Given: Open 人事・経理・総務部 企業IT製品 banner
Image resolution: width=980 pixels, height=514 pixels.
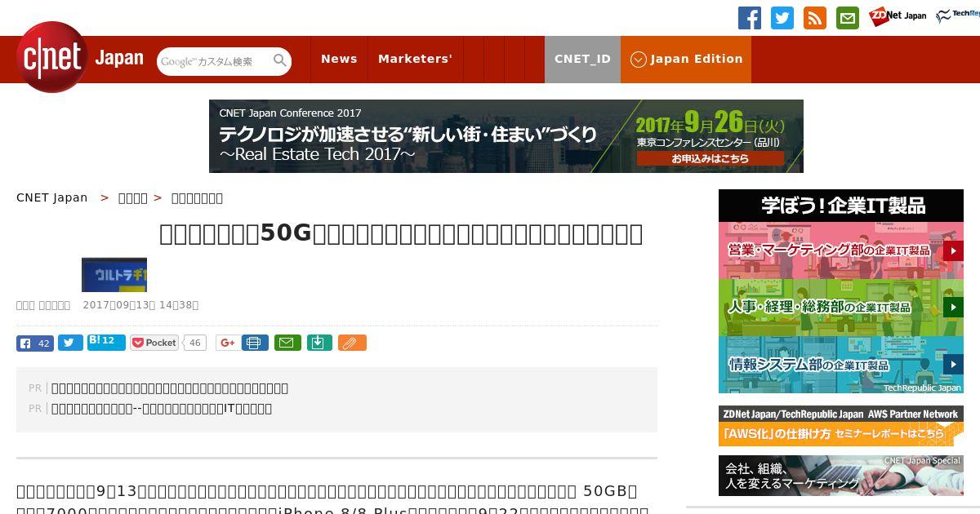Looking at the screenshot, I should (841, 308).
